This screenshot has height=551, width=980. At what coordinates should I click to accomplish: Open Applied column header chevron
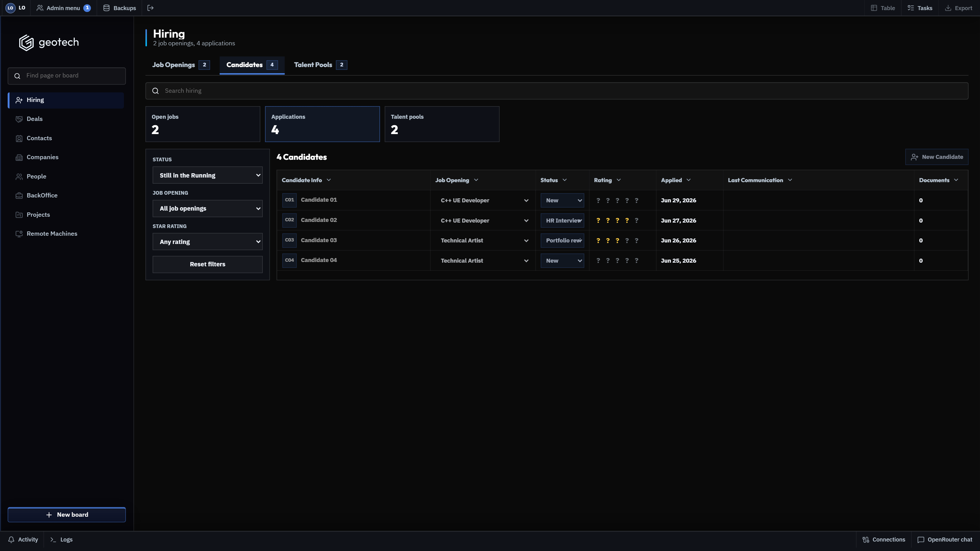tap(688, 180)
